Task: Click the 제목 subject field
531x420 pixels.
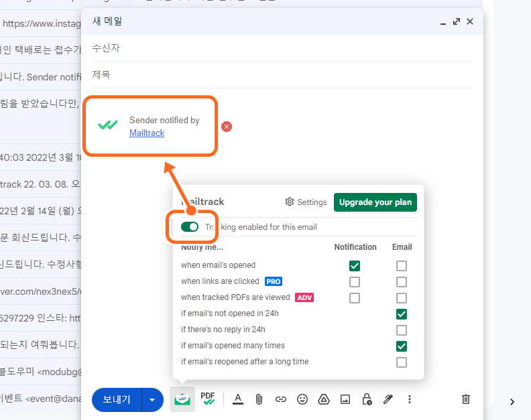Action: (282, 75)
